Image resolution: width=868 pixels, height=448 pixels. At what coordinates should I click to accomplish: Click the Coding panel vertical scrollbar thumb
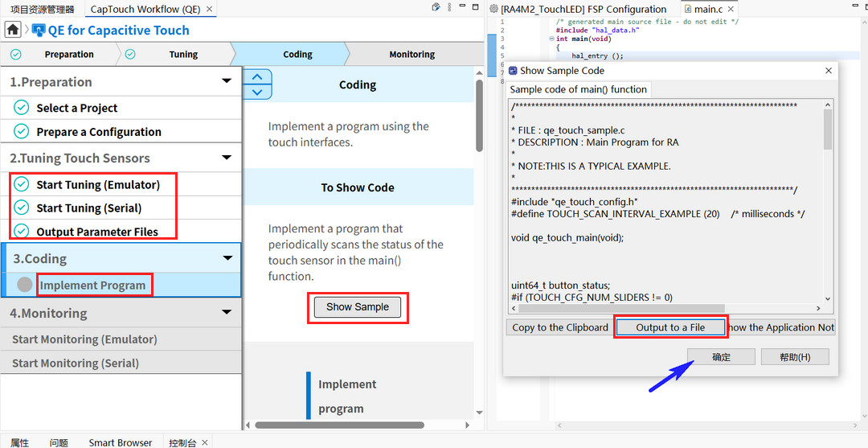[479, 115]
